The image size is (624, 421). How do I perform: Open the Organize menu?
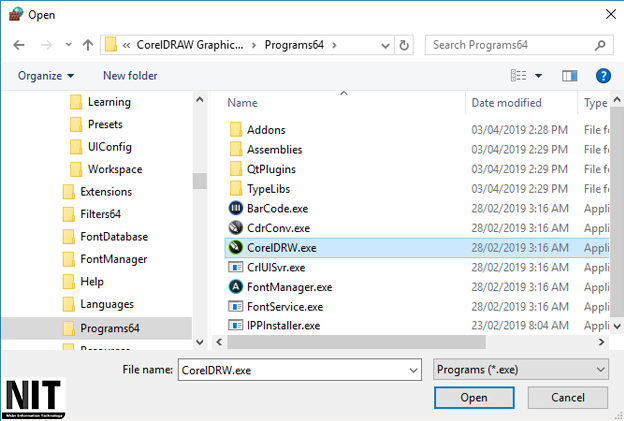tap(46, 76)
